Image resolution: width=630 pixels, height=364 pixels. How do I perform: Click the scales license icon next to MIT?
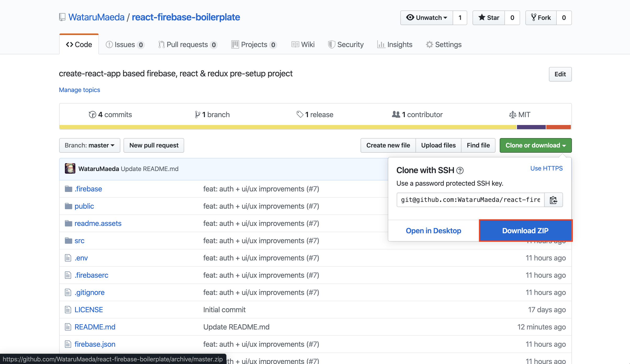click(x=513, y=115)
